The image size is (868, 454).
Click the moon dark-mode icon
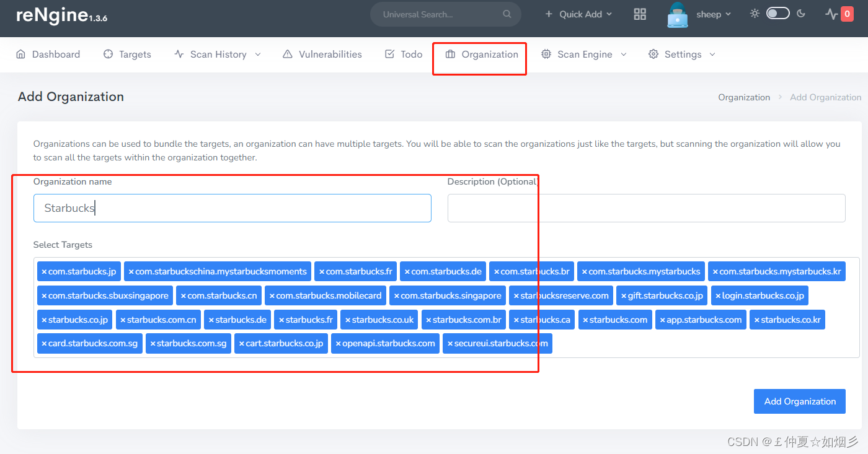tap(801, 13)
